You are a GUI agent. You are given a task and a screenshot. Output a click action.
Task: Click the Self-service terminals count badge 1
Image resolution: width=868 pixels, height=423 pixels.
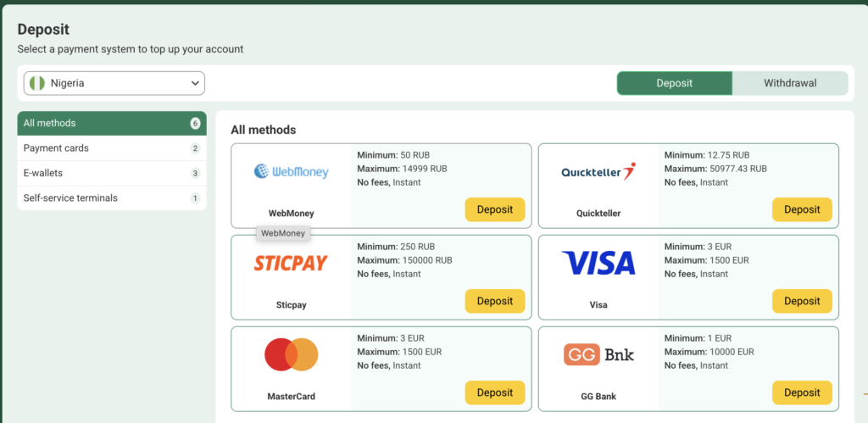[x=195, y=198]
